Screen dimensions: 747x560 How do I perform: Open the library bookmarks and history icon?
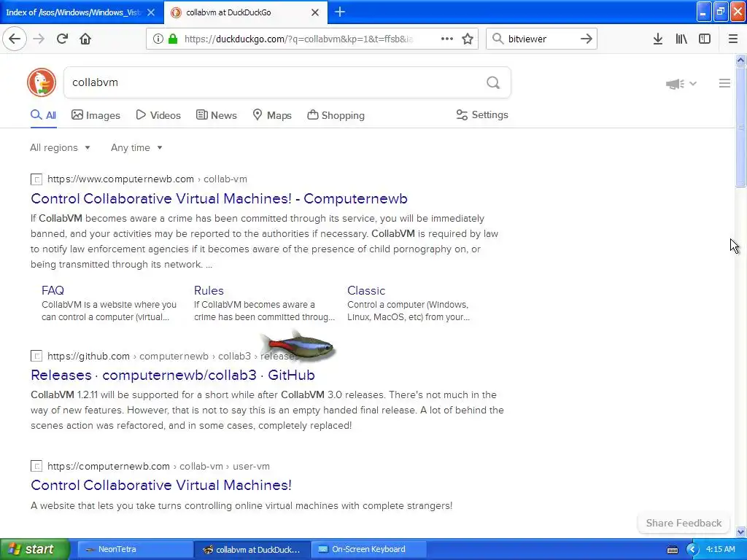[x=681, y=39]
